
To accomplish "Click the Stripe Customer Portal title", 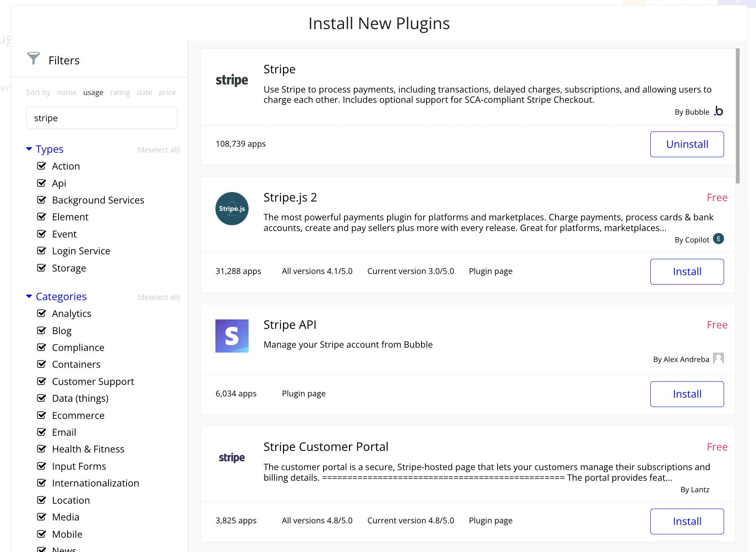I will (326, 447).
